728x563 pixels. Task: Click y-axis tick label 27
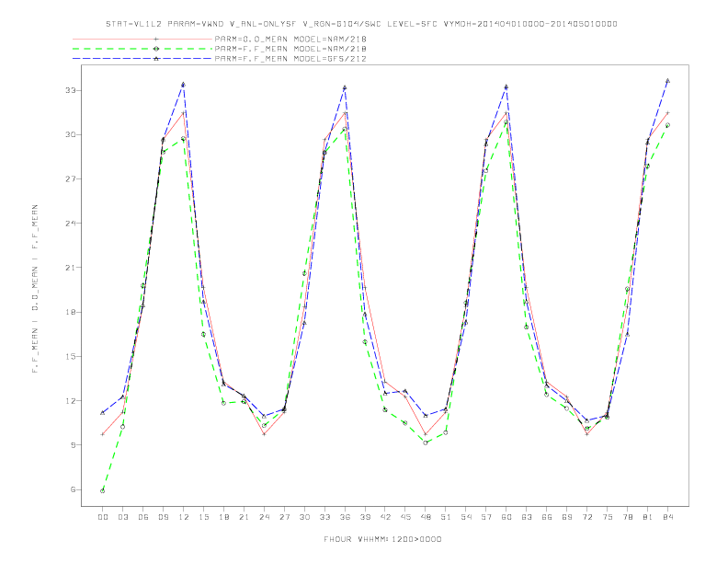point(70,178)
